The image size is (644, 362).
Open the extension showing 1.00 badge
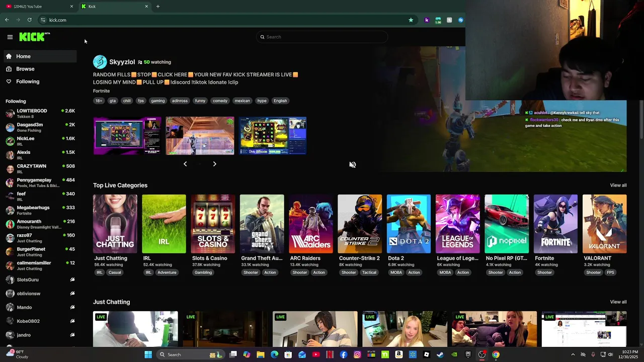pos(438,20)
